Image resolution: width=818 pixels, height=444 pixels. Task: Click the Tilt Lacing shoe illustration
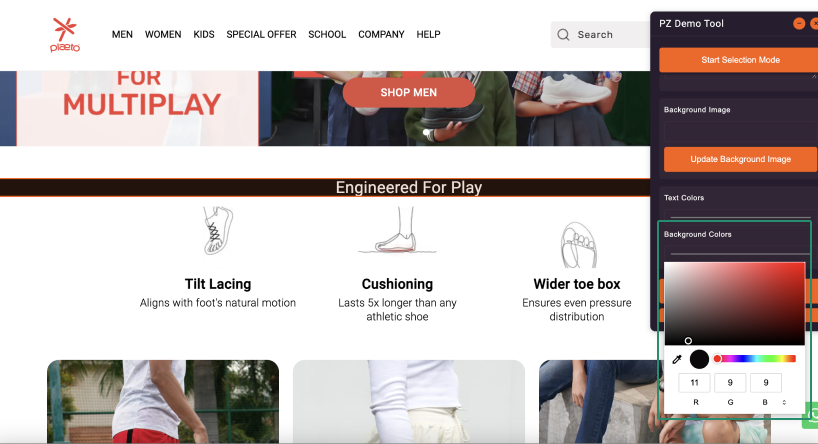(218, 231)
